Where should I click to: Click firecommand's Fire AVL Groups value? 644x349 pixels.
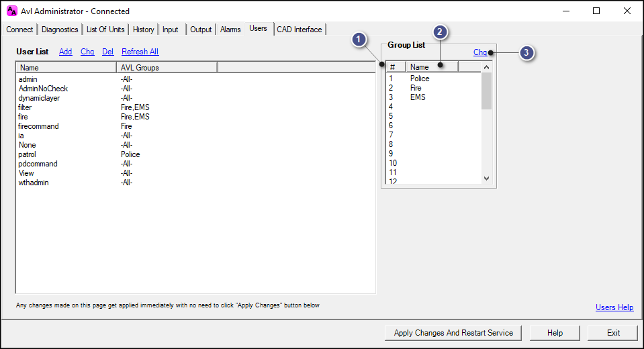(126, 126)
